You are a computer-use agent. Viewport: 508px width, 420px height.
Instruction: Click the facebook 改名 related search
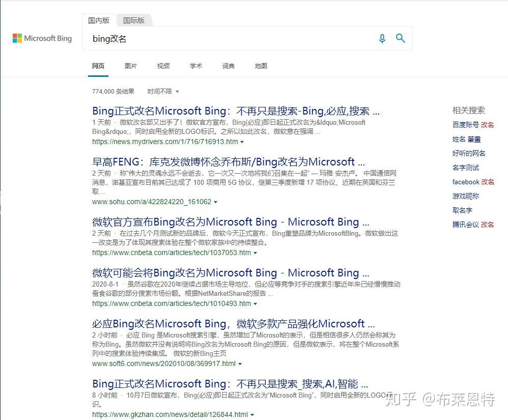pyautogui.click(x=473, y=182)
